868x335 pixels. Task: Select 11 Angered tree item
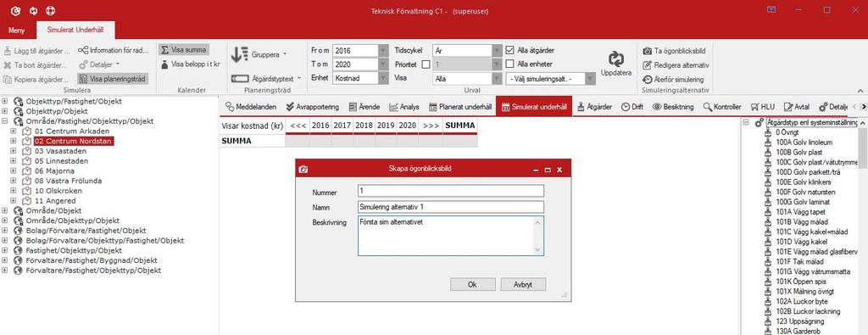tap(55, 201)
